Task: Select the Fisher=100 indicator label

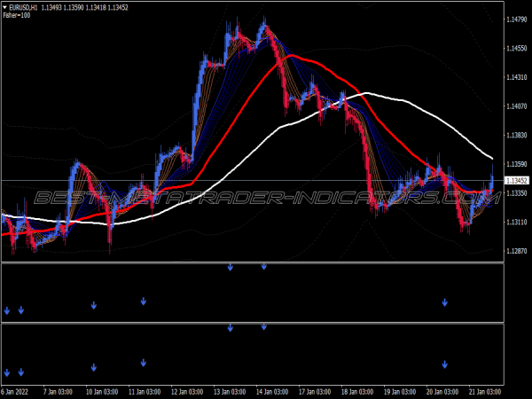Action: pyautogui.click(x=16, y=15)
